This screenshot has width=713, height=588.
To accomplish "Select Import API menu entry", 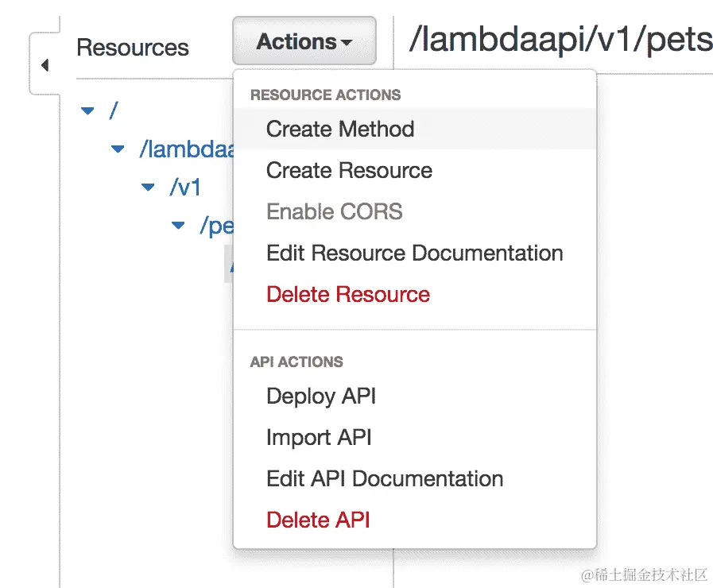I will (x=319, y=437).
